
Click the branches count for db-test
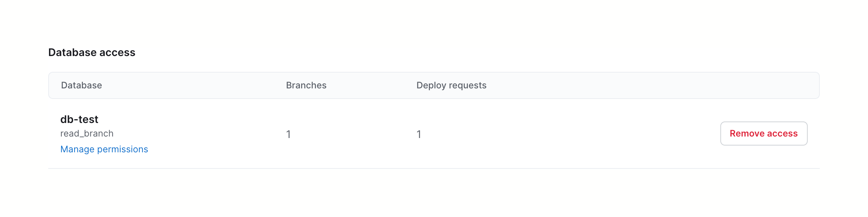[288, 134]
